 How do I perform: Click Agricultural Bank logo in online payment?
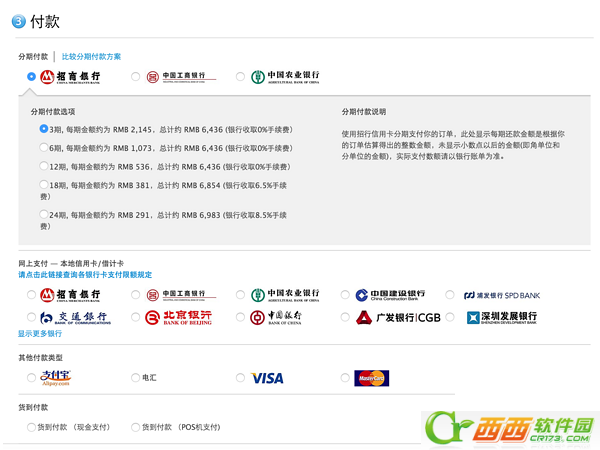[x=285, y=295]
